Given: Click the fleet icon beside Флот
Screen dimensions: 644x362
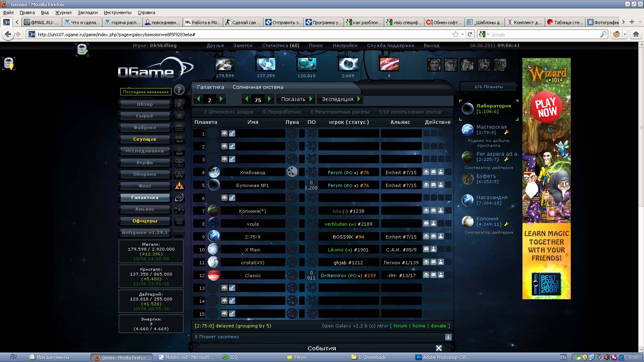Looking at the screenshot, I should (179, 186).
